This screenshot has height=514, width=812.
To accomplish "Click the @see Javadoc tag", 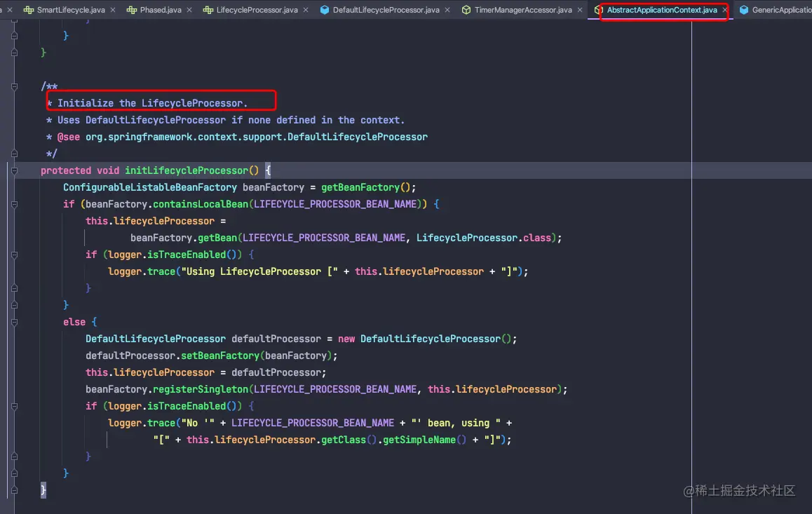I will coord(68,137).
